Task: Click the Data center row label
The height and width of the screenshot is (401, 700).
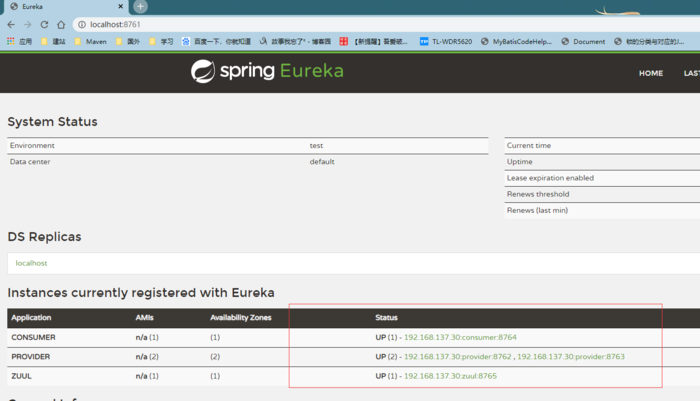Action: (x=30, y=162)
